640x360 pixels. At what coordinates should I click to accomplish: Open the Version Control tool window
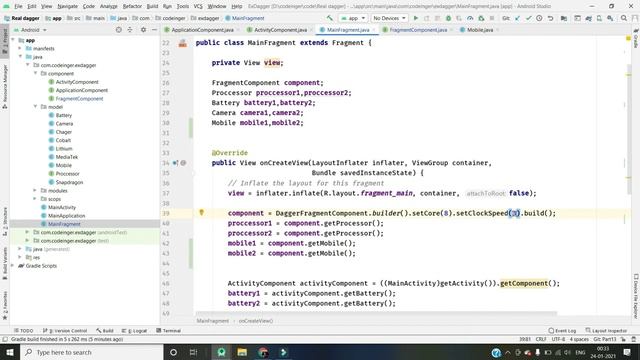tap(65, 330)
